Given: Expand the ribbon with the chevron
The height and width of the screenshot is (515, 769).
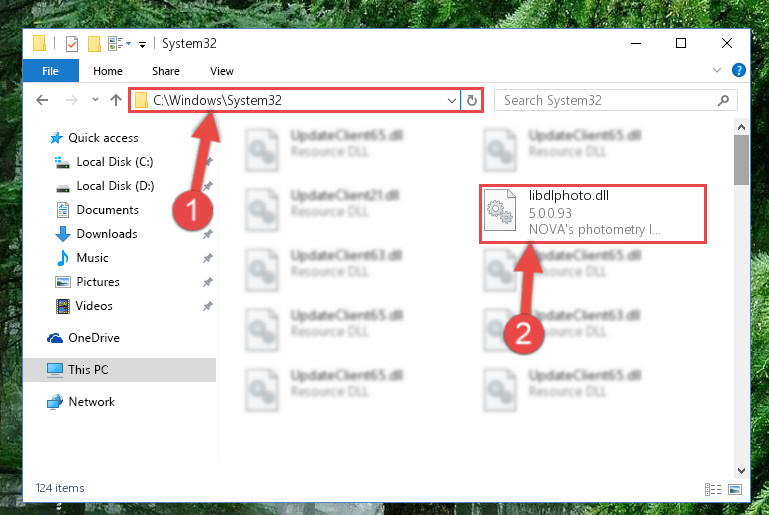Looking at the screenshot, I should 717,70.
